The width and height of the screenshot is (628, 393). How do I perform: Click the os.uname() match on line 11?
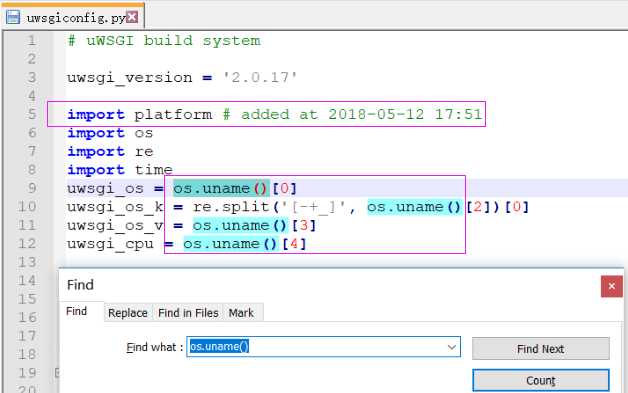240,226
